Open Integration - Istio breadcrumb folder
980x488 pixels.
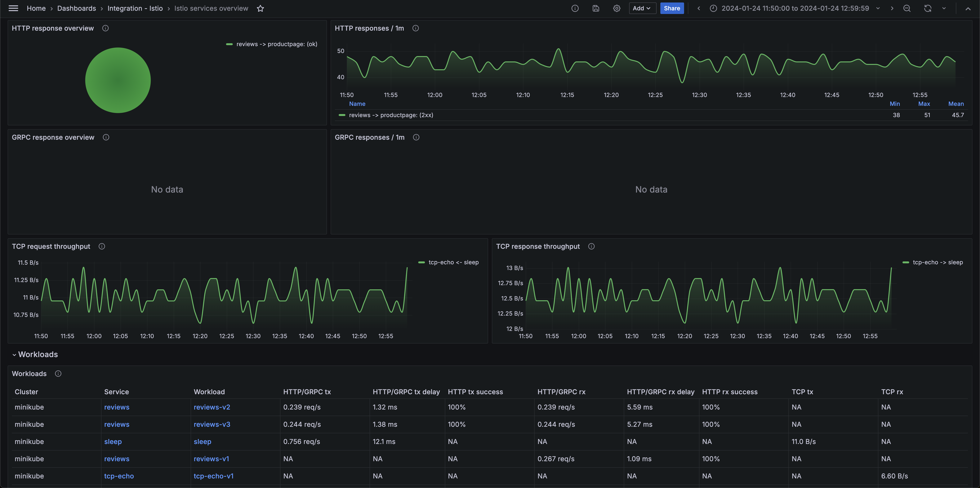click(135, 8)
